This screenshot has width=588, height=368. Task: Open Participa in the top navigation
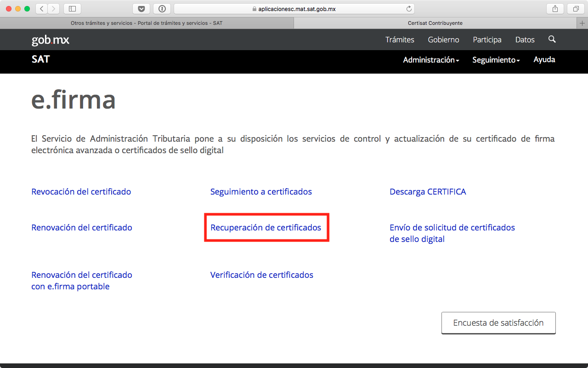[x=487, y=40]
